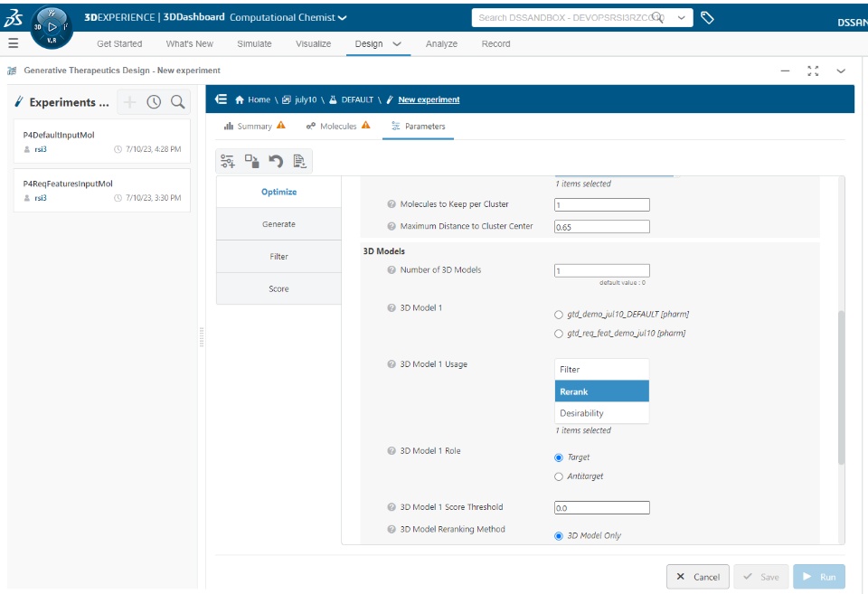
Task: Select 3D Model Only reranking method
Action: (559, 536)
